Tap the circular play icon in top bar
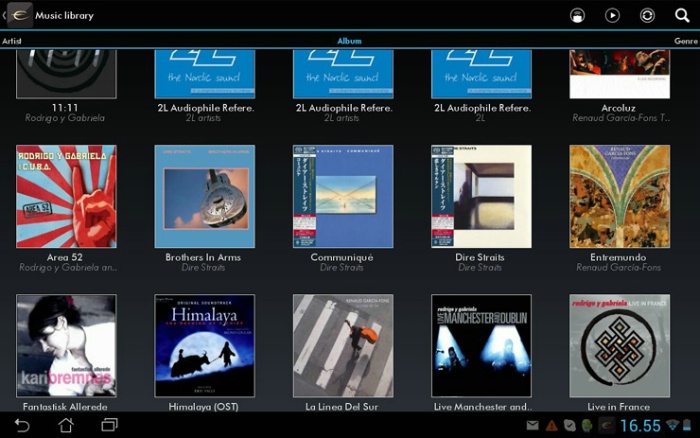The image size is (700, 438). [x=612, y=16]
